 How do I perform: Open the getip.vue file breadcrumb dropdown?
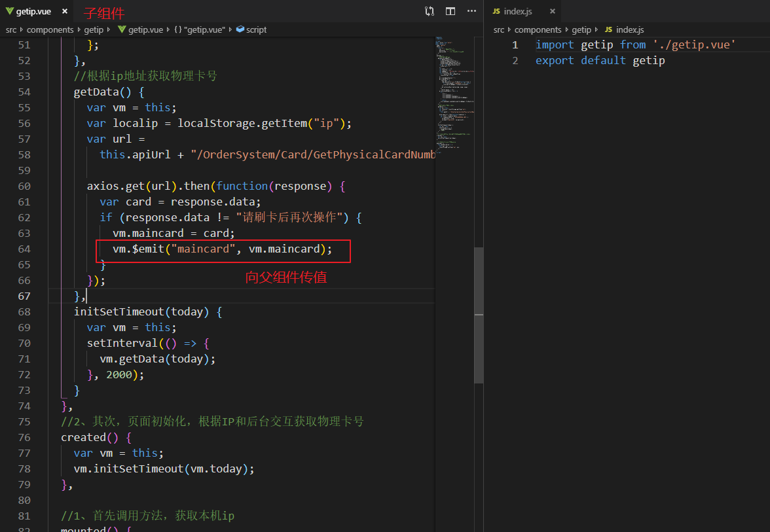tap(145, 29)
